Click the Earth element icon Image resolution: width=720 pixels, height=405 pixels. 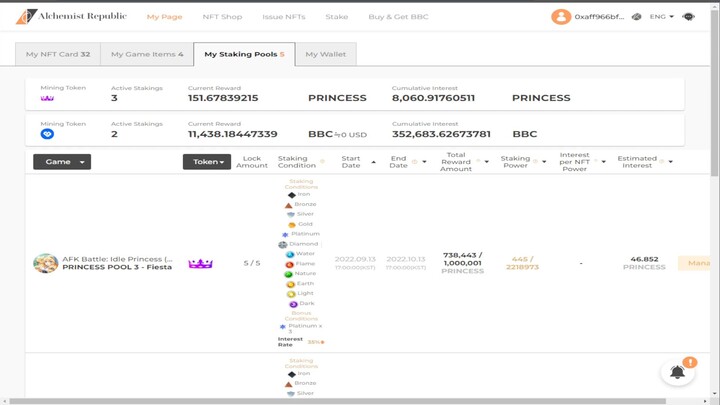(x=290, y=284)
